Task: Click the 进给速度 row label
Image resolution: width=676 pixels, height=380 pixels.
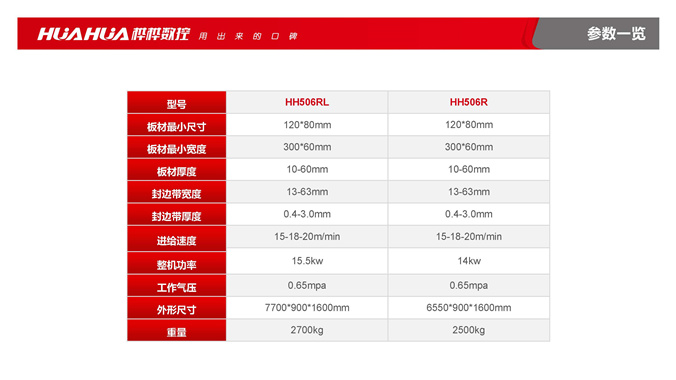Action: pos(177,239)
